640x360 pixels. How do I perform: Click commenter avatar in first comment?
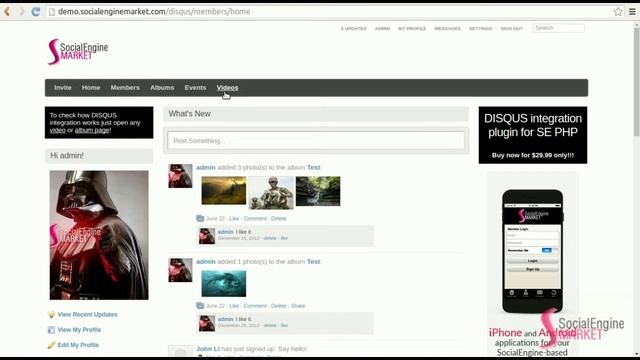point(207,236)
